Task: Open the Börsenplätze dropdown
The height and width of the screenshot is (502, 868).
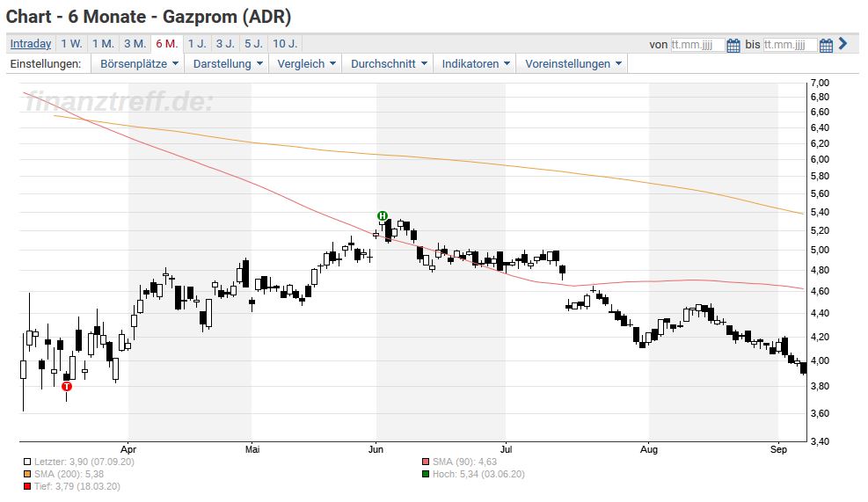Action: pyautogui.click(x=138, y=63)
